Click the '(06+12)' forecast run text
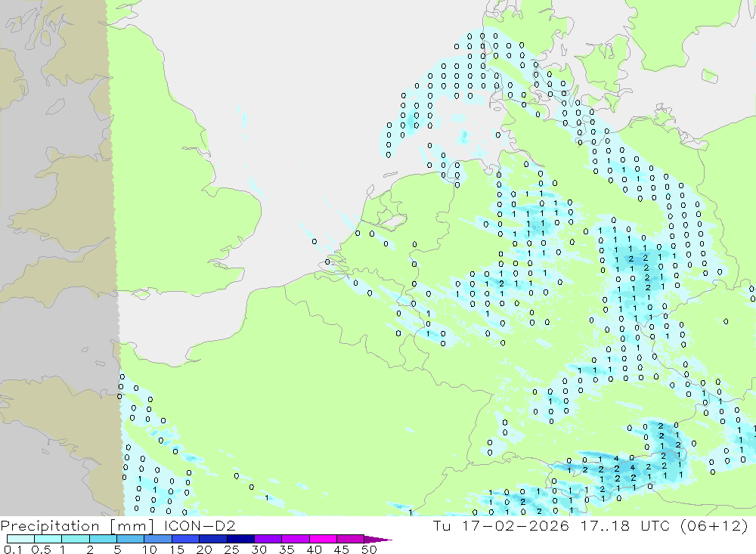756x554 pixels. coord(714,525)
